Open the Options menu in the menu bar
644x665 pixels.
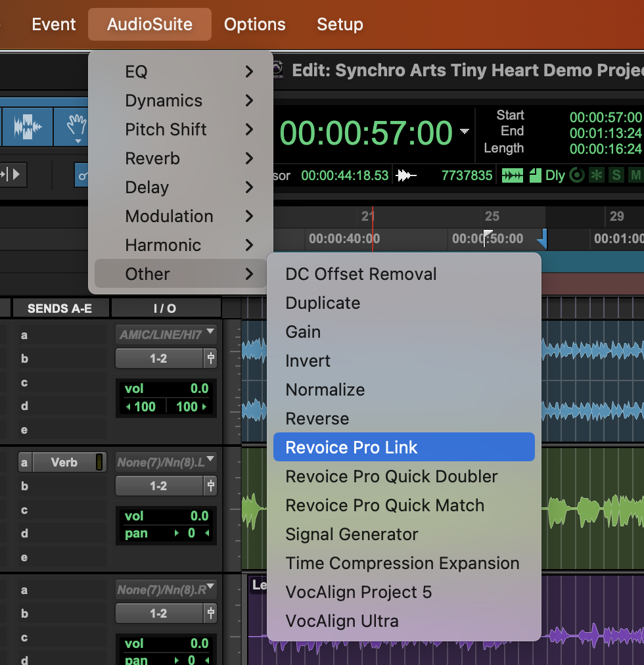tap(254, 24)
